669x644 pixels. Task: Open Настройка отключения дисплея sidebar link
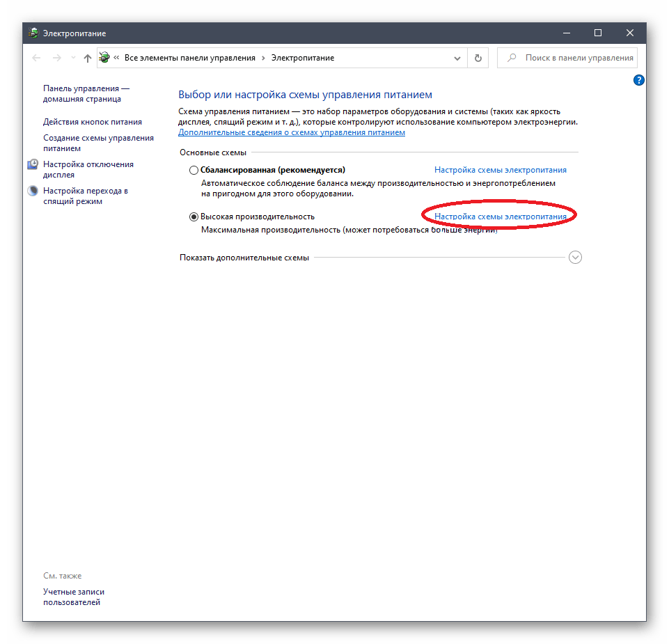pyautogui.click(x=88, y=169)
